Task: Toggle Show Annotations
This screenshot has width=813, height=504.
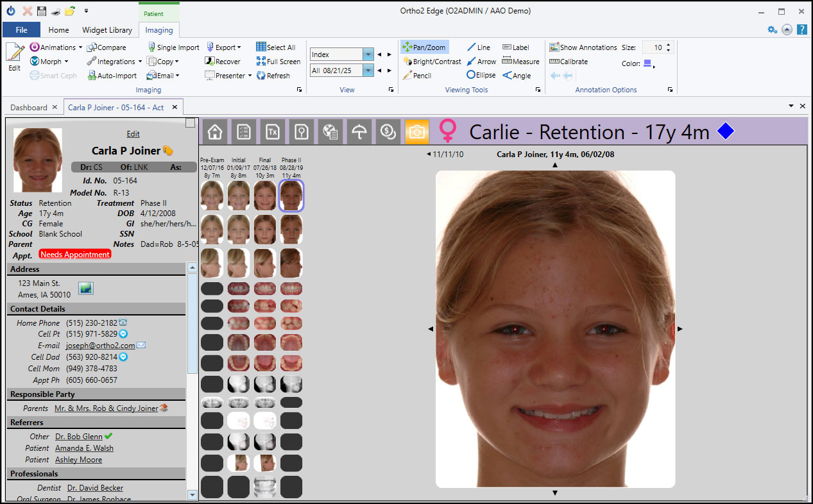Action: pyautogui.click(x=583, y=47)
